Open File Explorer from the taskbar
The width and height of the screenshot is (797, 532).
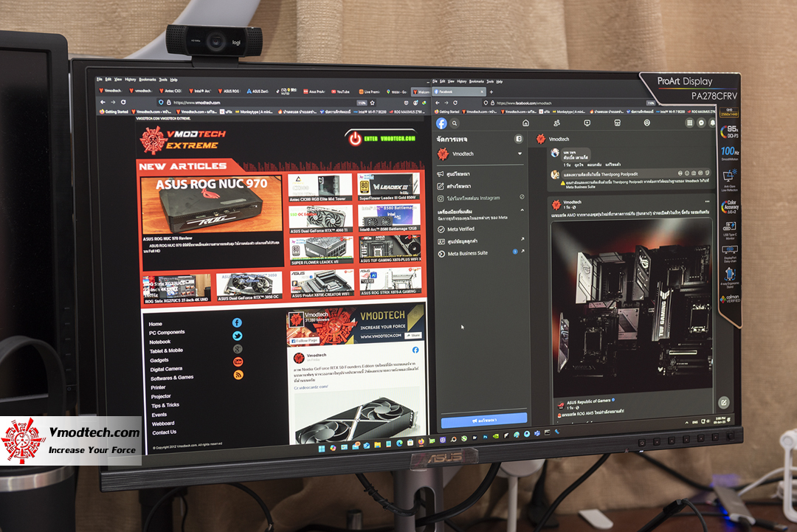coord(377,445)
